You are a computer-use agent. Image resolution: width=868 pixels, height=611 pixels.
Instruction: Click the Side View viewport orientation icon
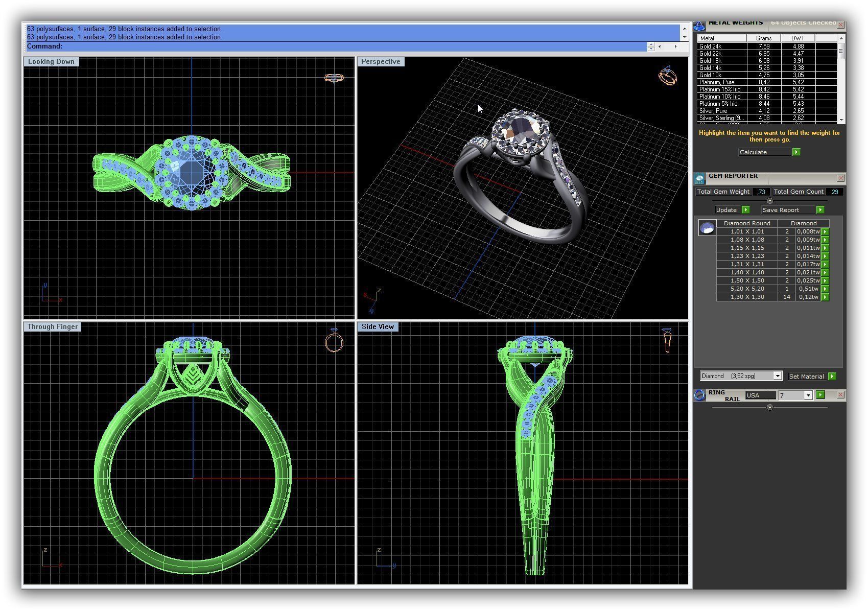pyautogui.click(x=667, y=340)
